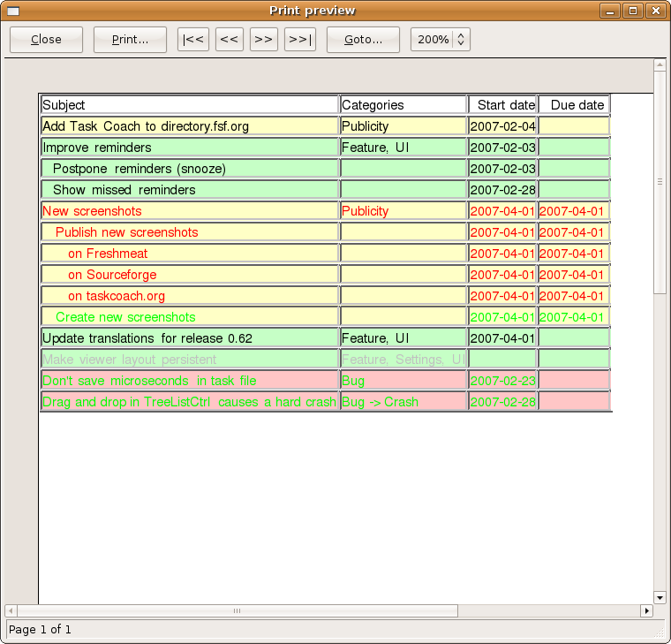The image size is (671, 644).
Task: Click the vertical scrollbar thumb
Action: pos(659,182)
